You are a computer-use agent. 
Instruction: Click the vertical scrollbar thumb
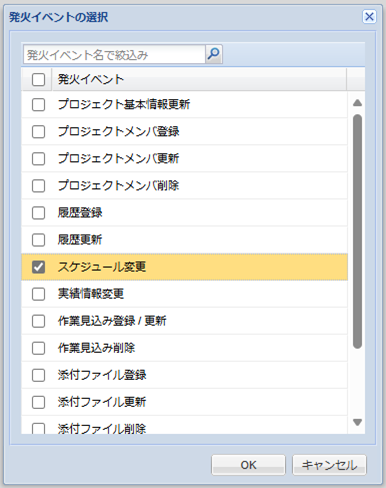pos(357,231)
